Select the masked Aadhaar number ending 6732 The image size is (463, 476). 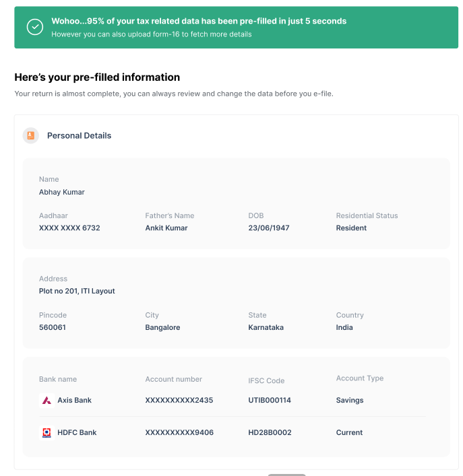click(x=69, y=228)
